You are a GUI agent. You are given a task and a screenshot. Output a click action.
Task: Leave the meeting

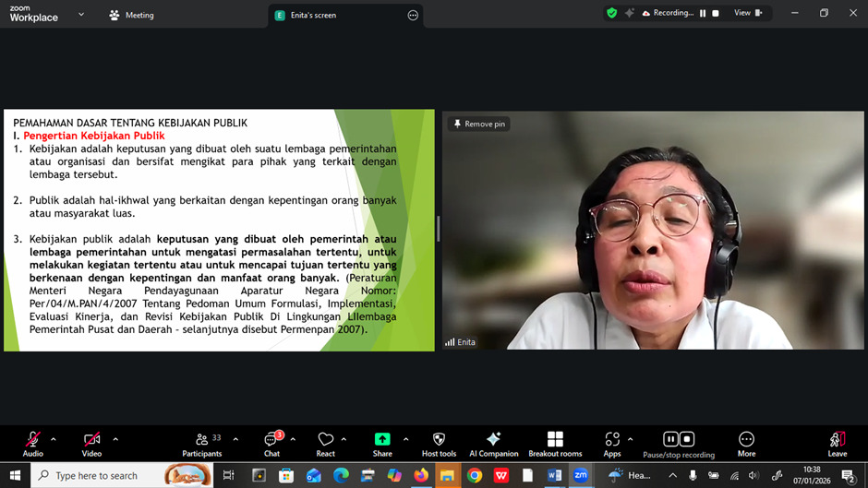click(837, 442)
